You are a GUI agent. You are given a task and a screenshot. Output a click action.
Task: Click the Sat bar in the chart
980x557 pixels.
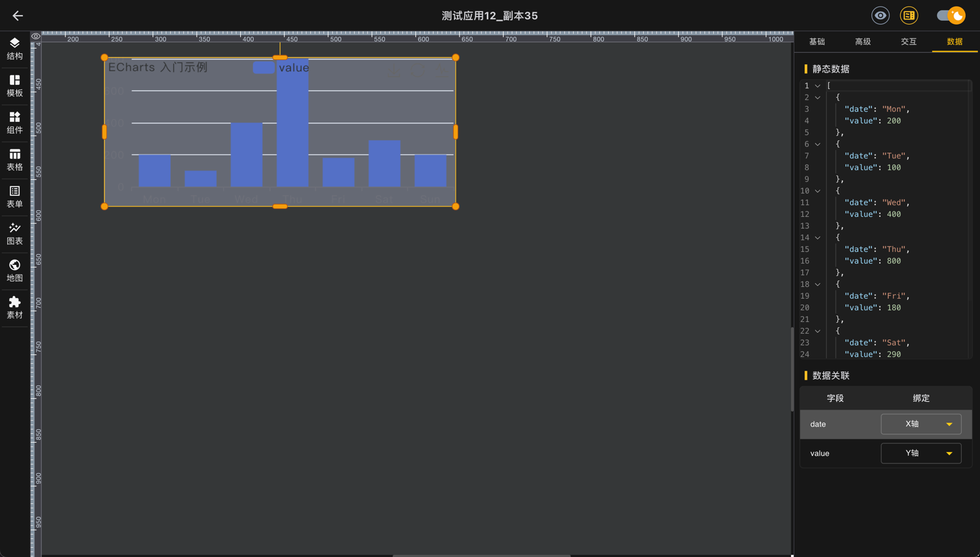point(384,164)
